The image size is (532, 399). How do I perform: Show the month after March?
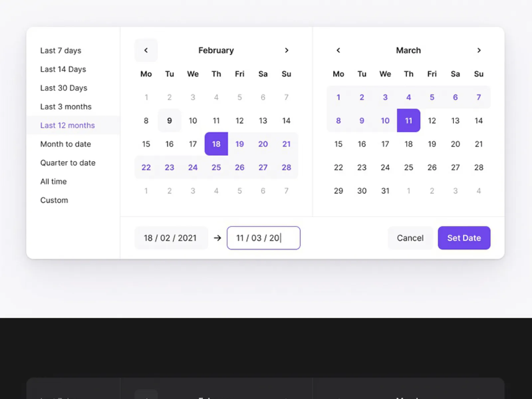(x=479, y=50)
